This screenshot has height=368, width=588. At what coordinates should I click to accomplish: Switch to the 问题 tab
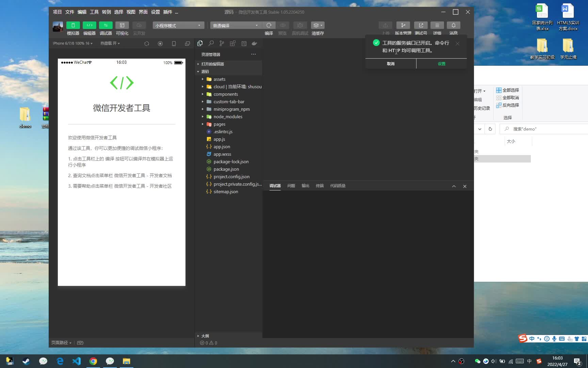coord(291,186)
